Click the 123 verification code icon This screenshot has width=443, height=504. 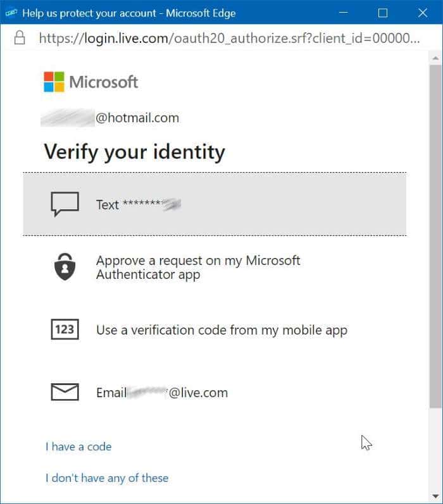(65, 329)
